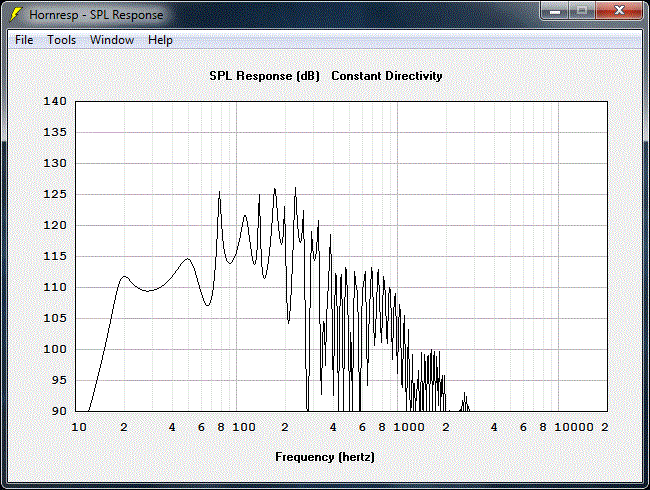Click the 1000 Hz x-axis label
This screenshot has width=650, height=490.
click(x=409, y=427)
